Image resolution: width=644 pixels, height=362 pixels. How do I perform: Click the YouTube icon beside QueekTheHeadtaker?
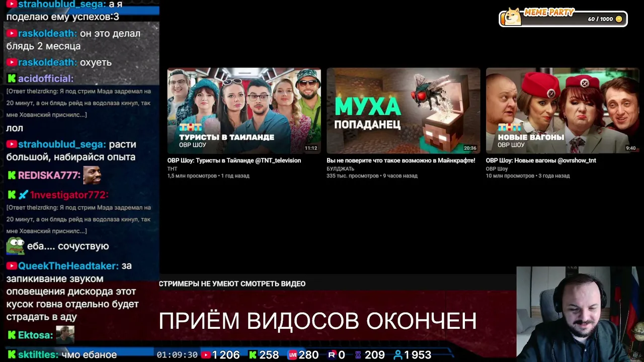coord(12,266)
